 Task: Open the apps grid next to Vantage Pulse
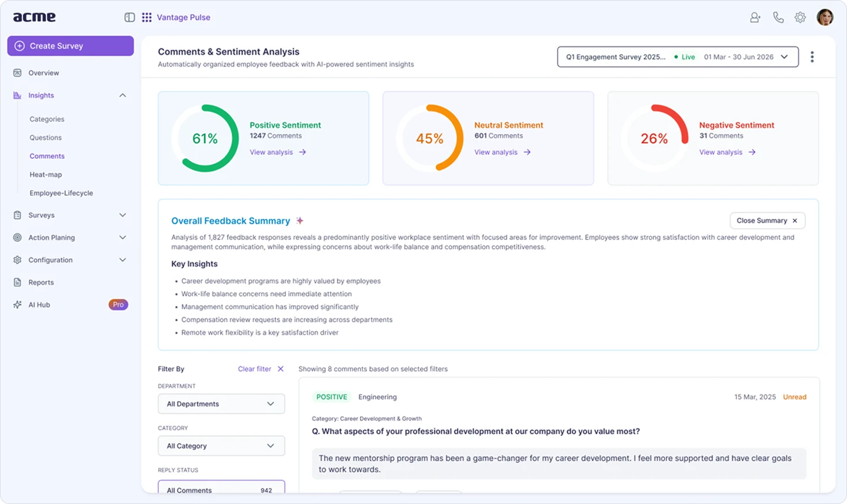click(146, 17)
